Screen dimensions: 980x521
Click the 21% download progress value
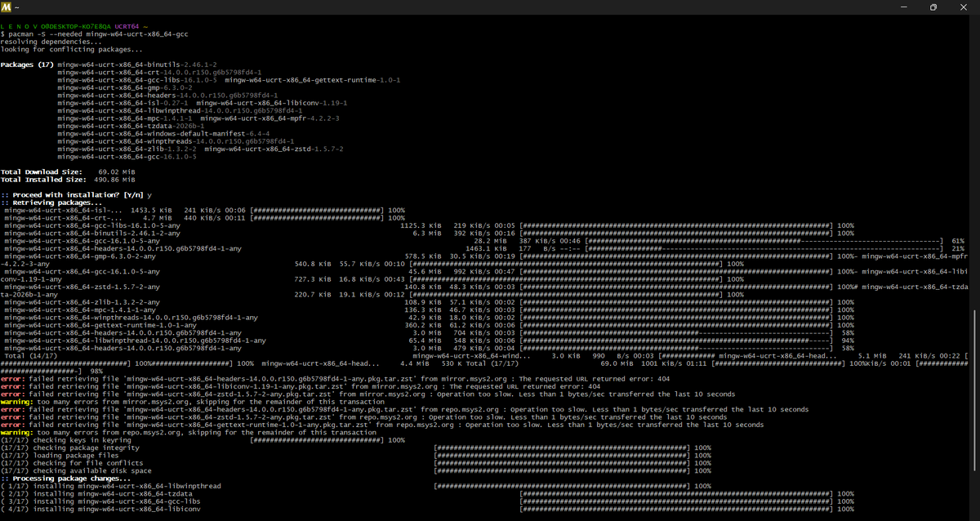(958, 248)
